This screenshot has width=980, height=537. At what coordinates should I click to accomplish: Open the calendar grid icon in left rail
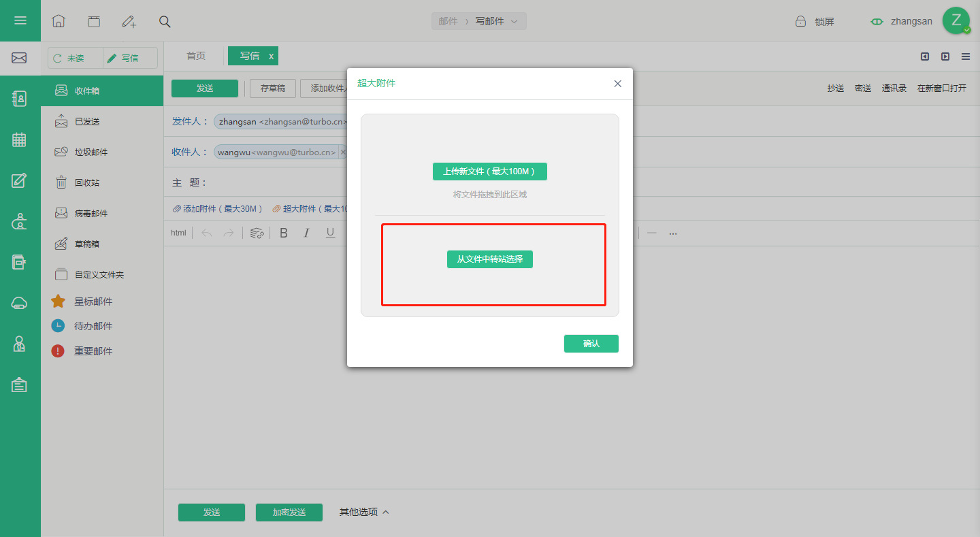pyautogui.click(x=19, y=140)
